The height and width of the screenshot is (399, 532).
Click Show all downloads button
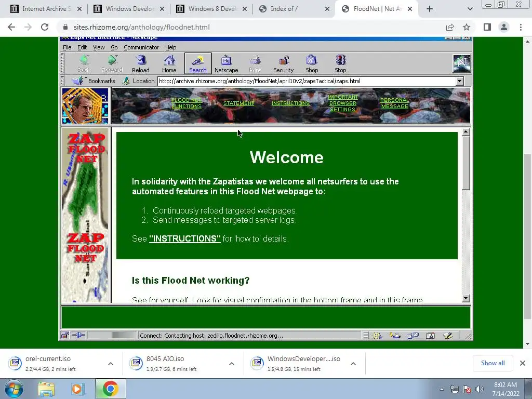(x=493, y=363)
